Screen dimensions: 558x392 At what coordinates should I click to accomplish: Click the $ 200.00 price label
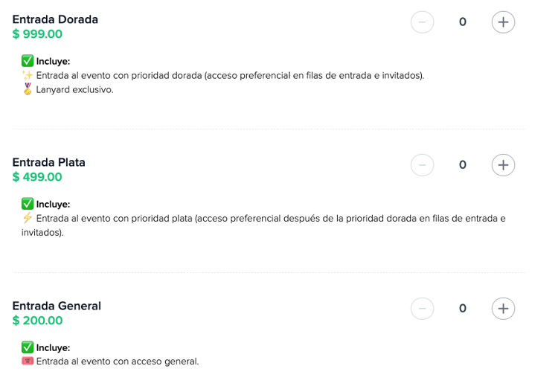[38, 320]
